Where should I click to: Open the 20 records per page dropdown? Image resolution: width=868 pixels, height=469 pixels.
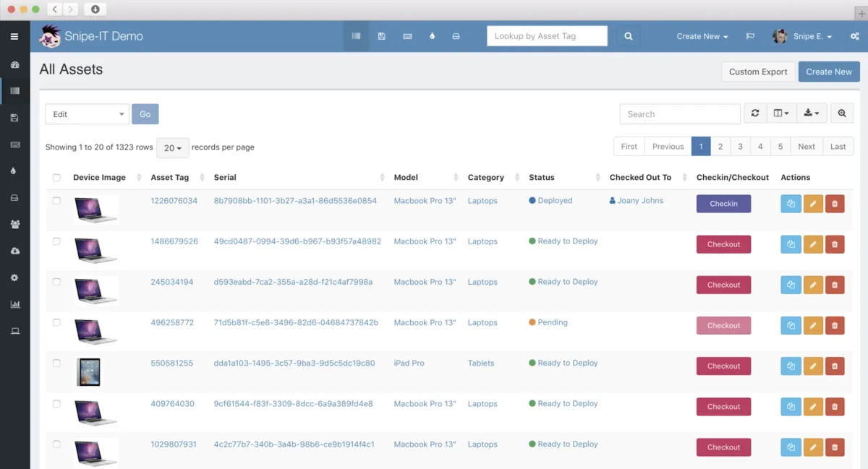[173, 147]
